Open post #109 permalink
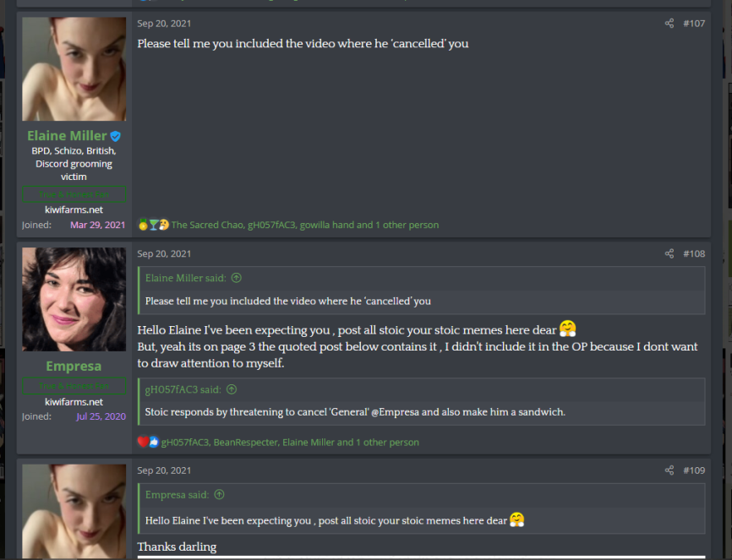Screen dimensions: 732x560 tap(694, 470)
